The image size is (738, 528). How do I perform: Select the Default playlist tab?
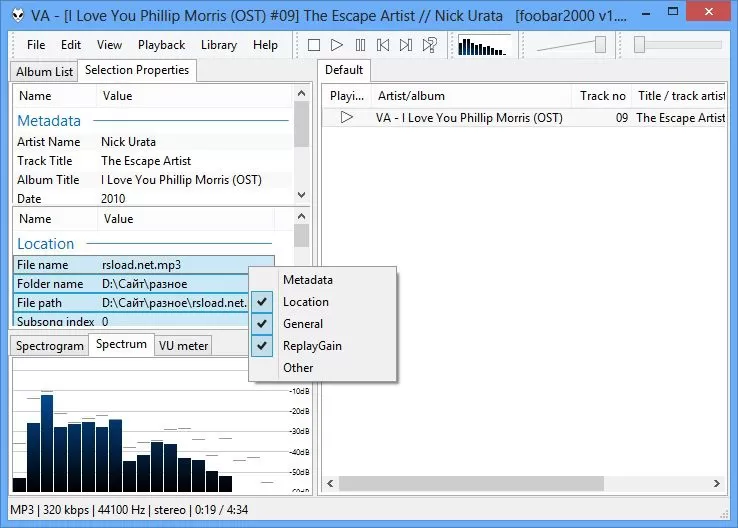(344, 70)
